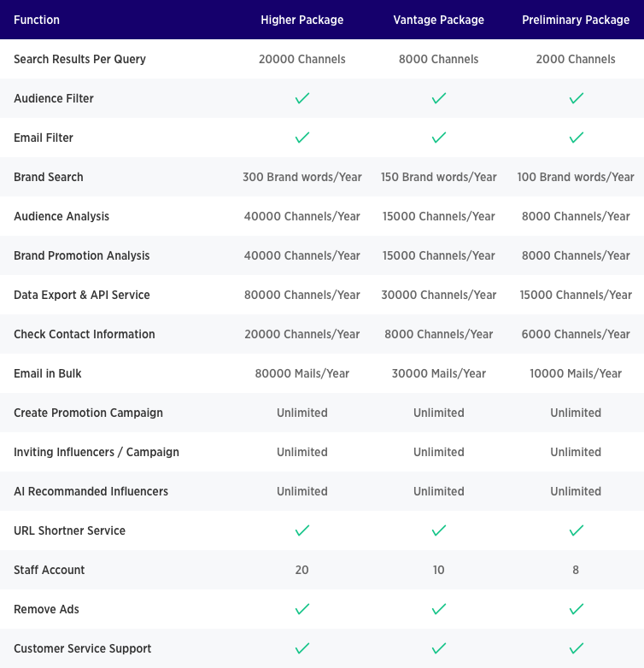Click the Email Filter checkmark under Preliminary Package
644x668 pixels.
576,138
